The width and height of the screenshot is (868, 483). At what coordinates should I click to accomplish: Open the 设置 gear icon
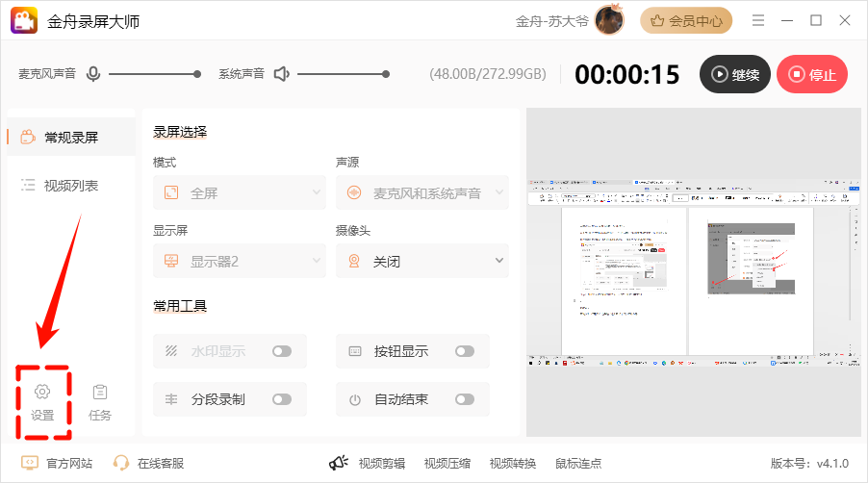point(42,392)
